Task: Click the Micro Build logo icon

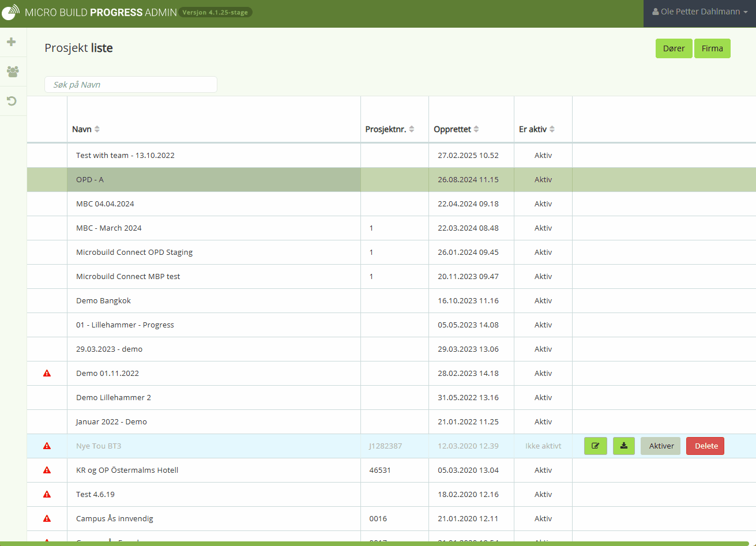Action: pos(11,12)
